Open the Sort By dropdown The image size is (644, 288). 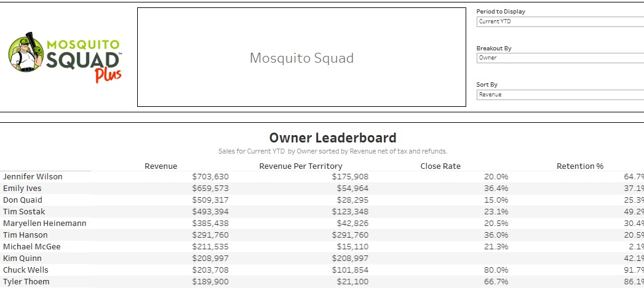click(560, 95)
